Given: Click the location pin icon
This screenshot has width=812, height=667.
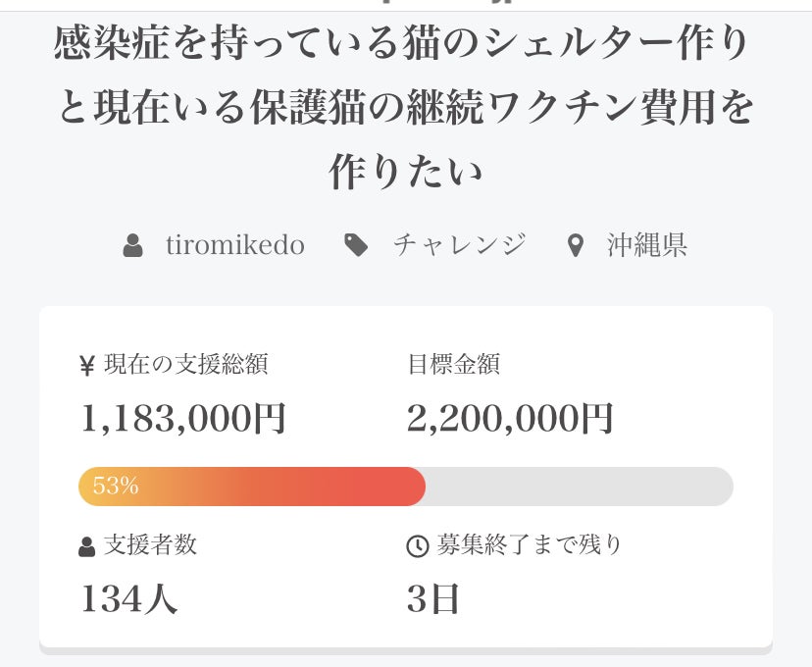Looking at the screenshot, I should click(576, 245).
